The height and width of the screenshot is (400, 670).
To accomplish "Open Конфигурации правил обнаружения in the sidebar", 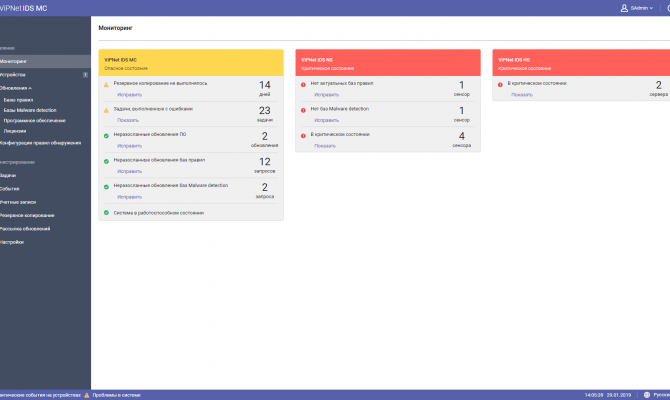I will click(40, 143).
